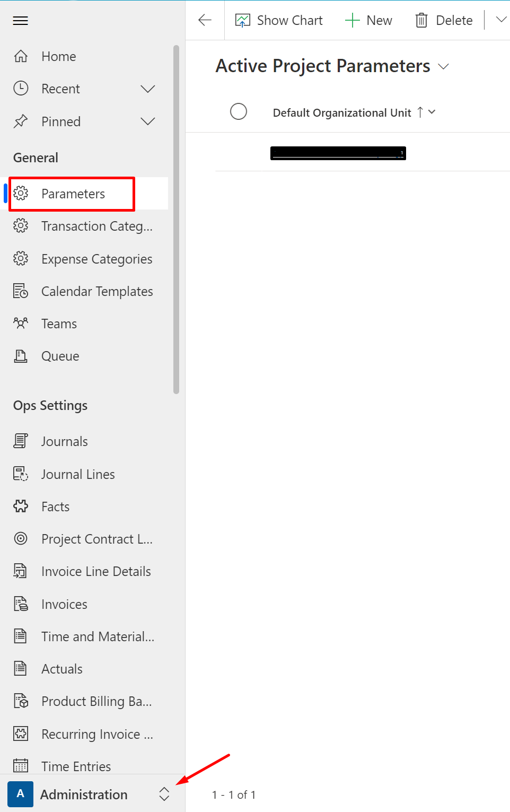
Task: Delete the selected record
Action: (444, 20)
